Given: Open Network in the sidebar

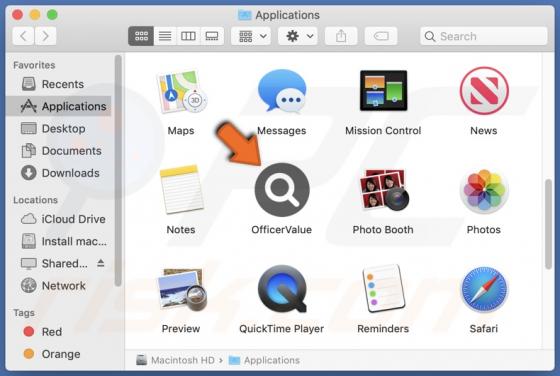Looking at the screenshot, I should point(59,286).
